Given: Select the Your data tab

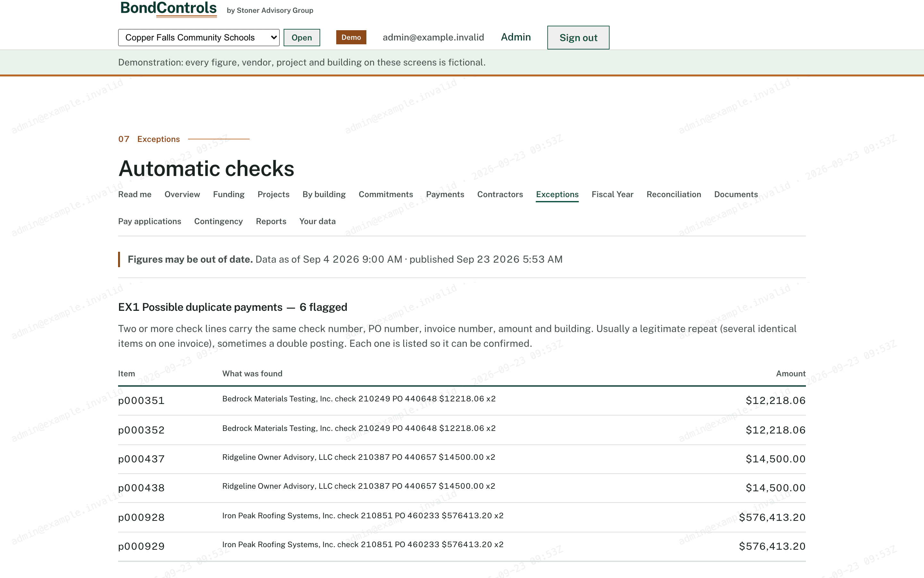Looking at the screenshot, I should [317, 221].
